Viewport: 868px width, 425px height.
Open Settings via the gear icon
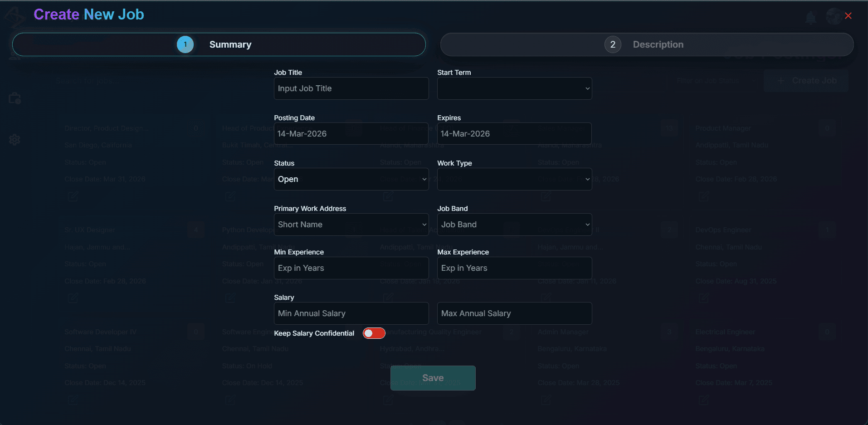pyautogui.click(x=15, y=140)
